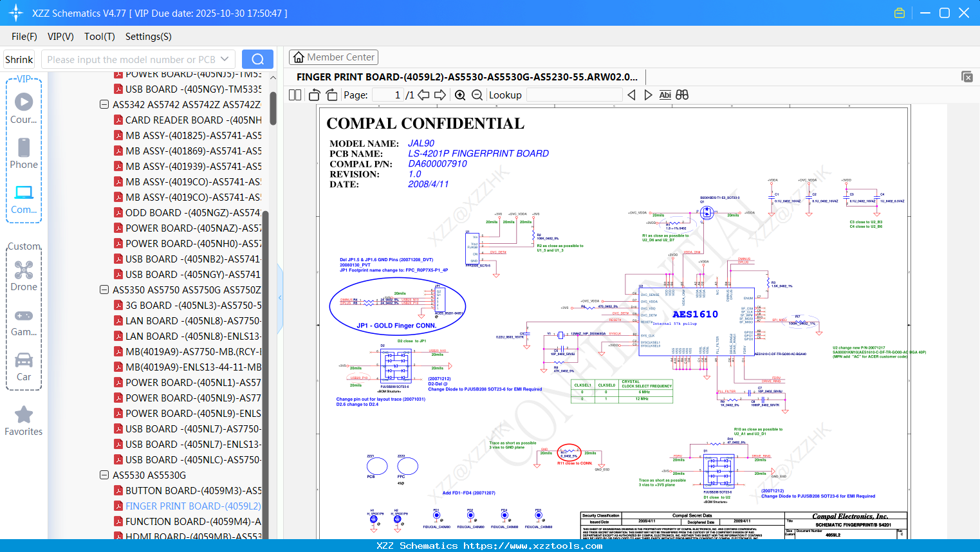Viewport: 980px width, 552px height.
Task: Toggle the two-page view icon
Action: [295, 95]
